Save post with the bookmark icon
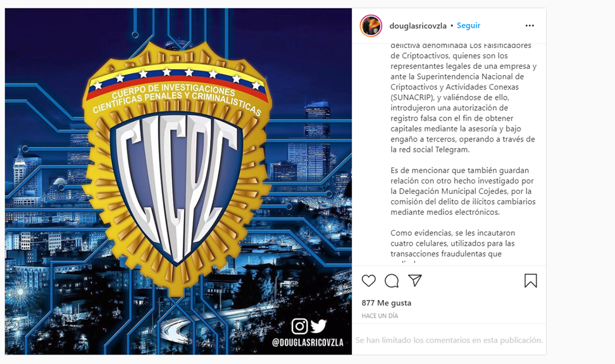 530,281
